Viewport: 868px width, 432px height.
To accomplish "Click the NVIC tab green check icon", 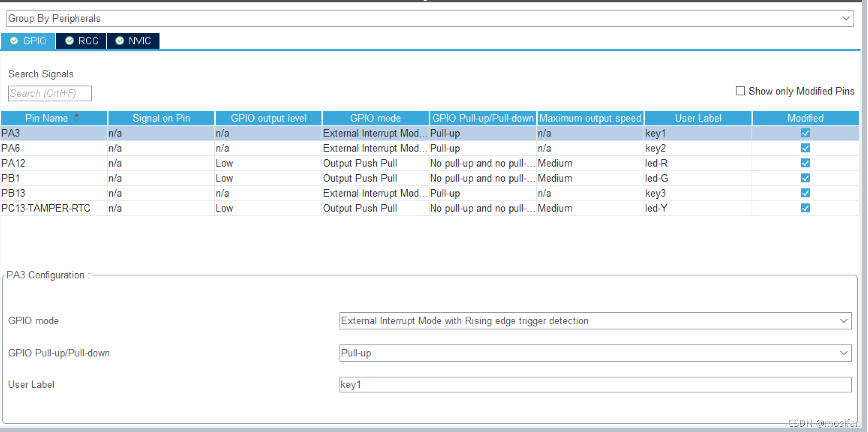I will point(120,41).
